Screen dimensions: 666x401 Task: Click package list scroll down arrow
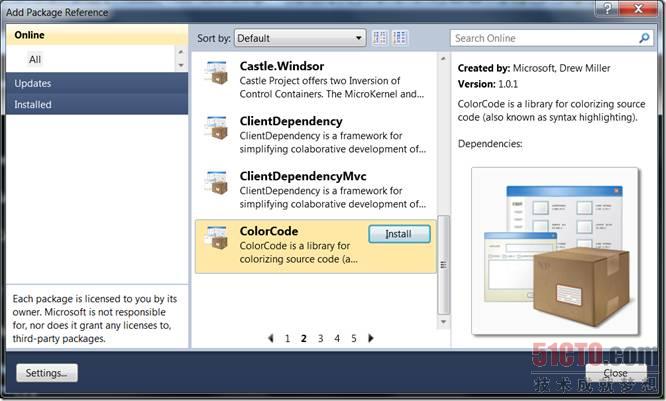pos(443,322)
